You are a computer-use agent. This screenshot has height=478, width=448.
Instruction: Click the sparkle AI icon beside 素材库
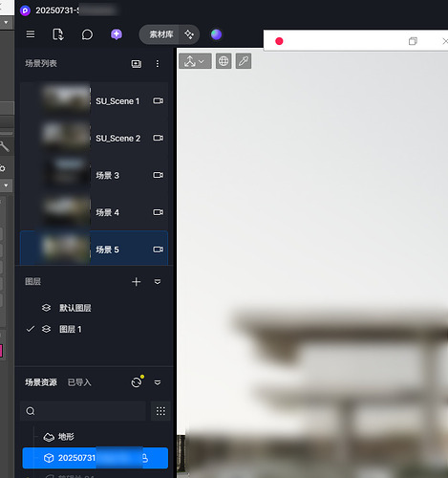(189, 34)
